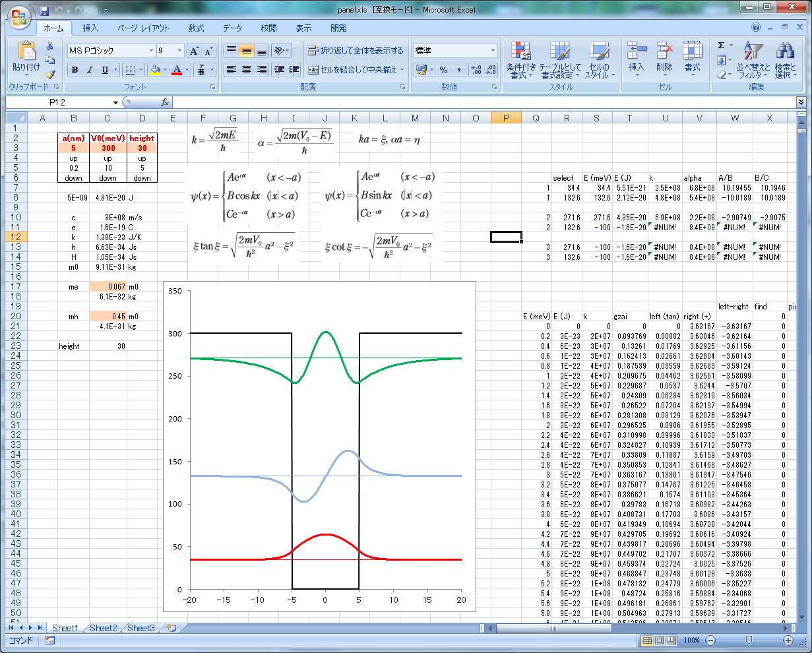Screen dimensions: 812x653
Task: Click the Find and Select binoculars icon
Action: click(x=785, y=61)
